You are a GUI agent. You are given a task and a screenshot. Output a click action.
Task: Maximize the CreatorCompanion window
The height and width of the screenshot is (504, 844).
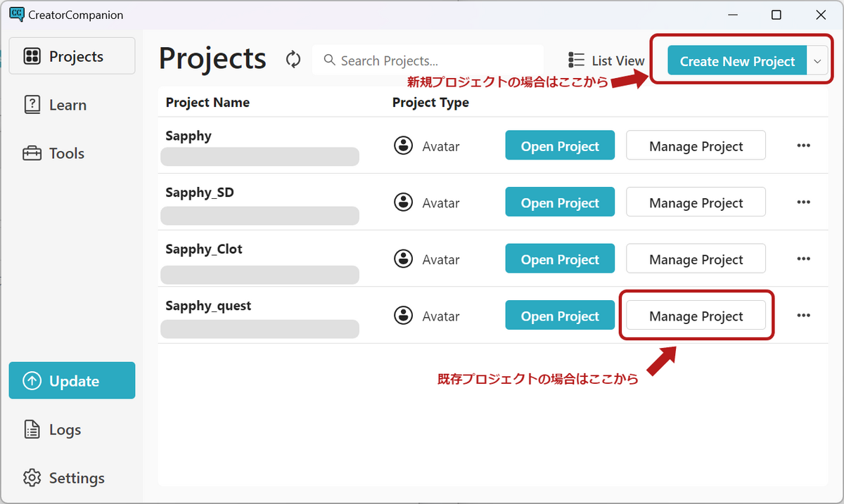(776, 15)
